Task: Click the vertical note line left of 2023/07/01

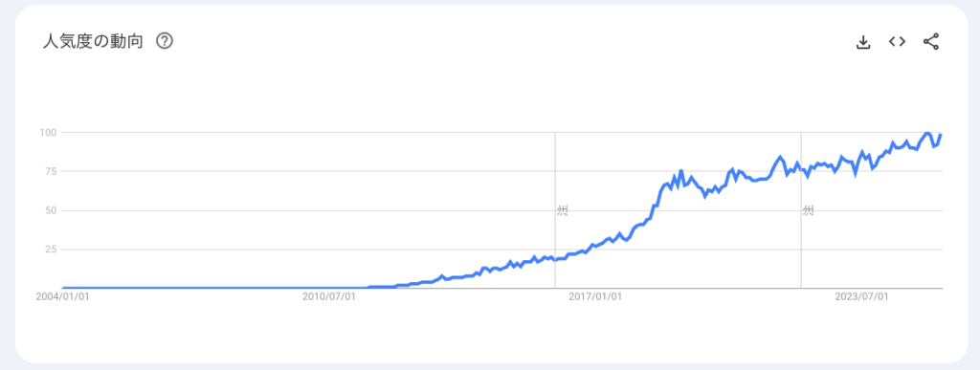Action: [801, 210]
